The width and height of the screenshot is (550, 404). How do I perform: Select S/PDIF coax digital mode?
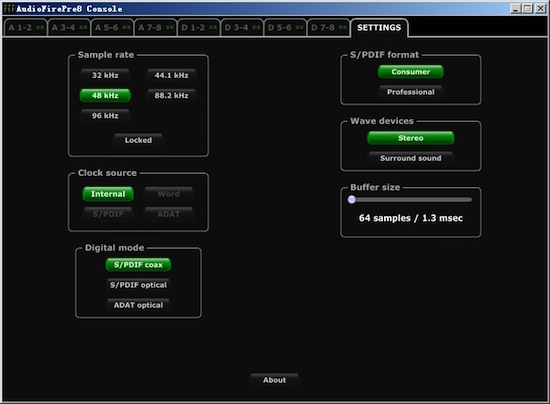tap(138, 265)
